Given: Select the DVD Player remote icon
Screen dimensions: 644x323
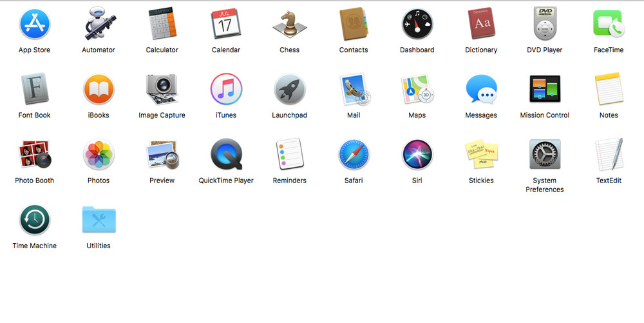Looking at the screenshot, I should pyautogui.click(x=545, y=24).
